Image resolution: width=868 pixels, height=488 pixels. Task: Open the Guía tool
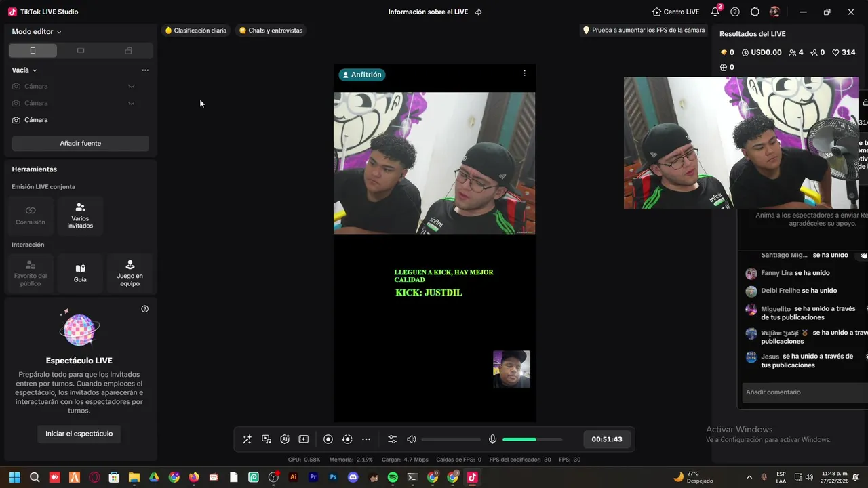[x=80, y=273]
